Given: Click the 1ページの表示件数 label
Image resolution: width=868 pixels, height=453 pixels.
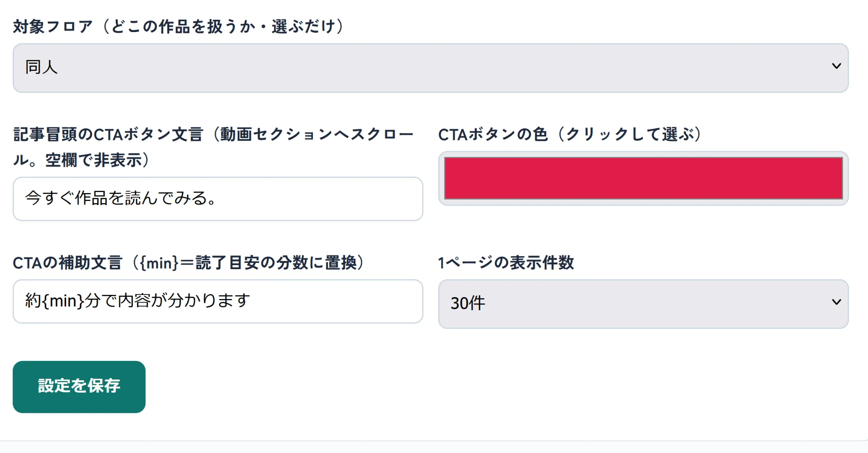Looking at the screenshot, I should [506, 262].
